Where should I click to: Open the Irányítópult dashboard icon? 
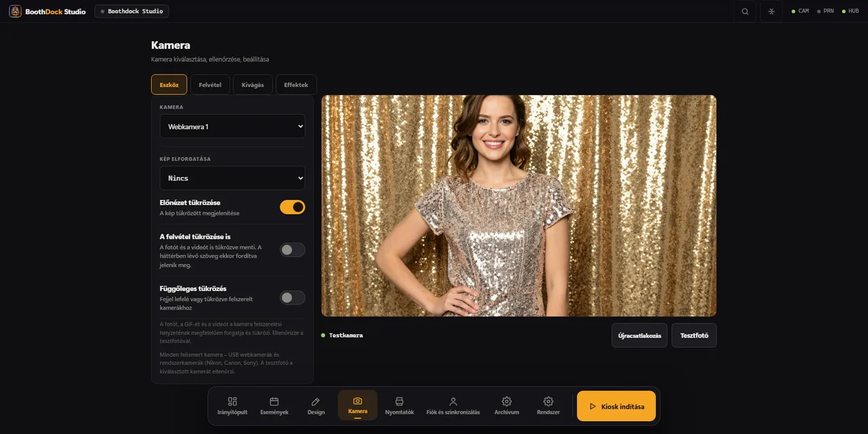coord(232,401)
